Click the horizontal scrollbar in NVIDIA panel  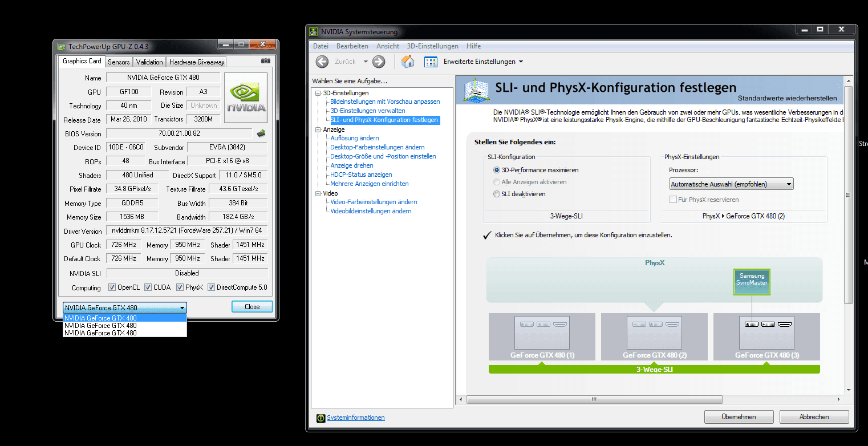[x=594, y=400]
